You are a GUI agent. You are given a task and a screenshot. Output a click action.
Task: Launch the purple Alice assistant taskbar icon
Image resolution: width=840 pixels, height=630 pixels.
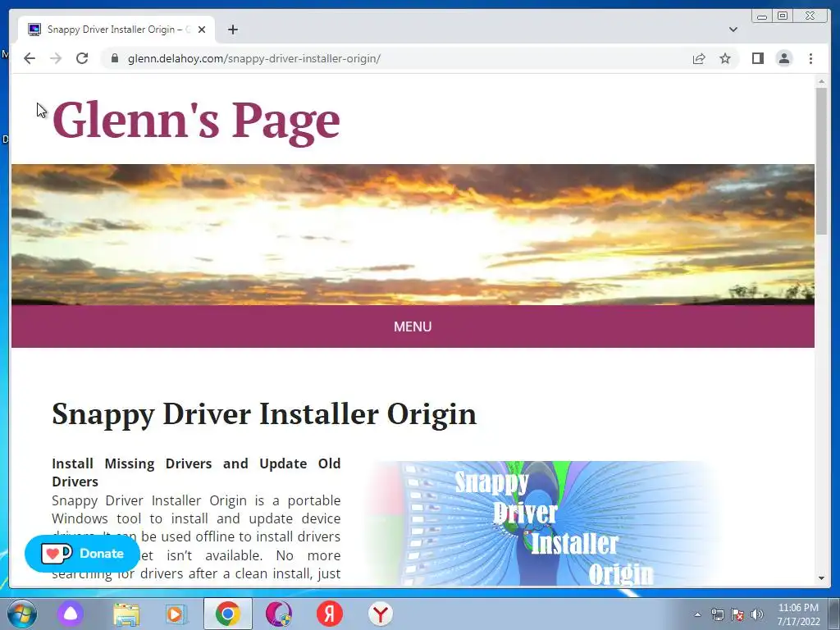(71, 614)
